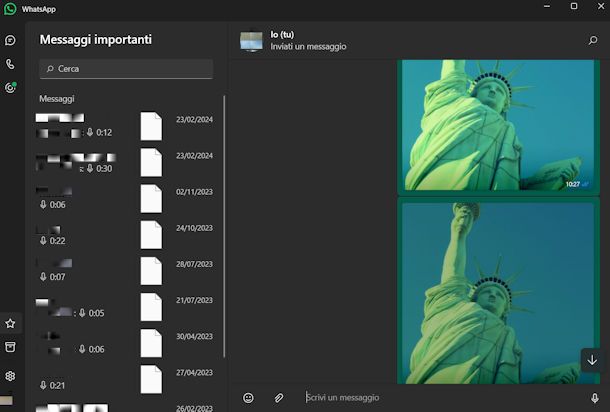Open starred voice message dated 27/04/2023
610x412 pixels.
click(124, 379)
